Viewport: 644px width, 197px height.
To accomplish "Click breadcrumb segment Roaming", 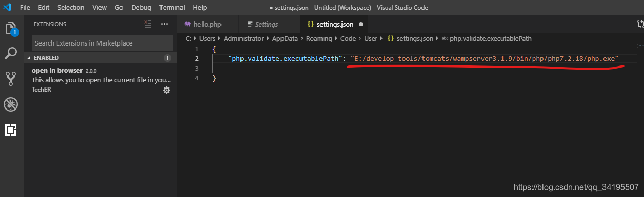I will 319,38.
